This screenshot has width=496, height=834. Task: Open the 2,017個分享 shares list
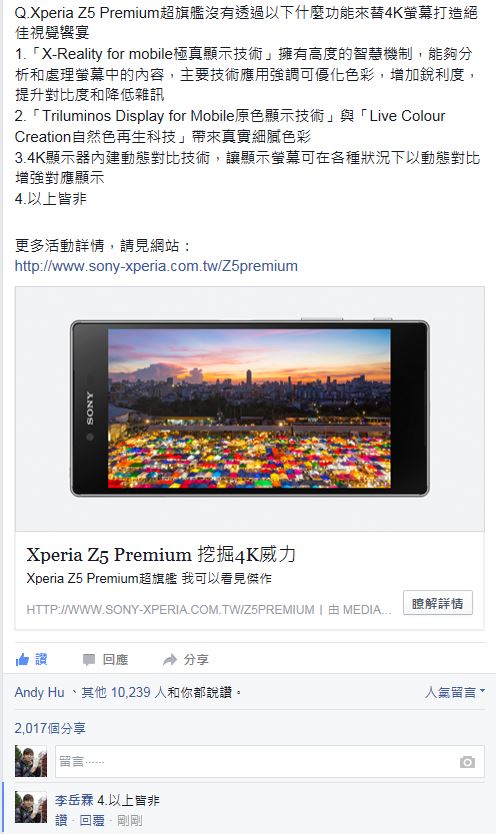pyautogui.click(x=50, y=728)
